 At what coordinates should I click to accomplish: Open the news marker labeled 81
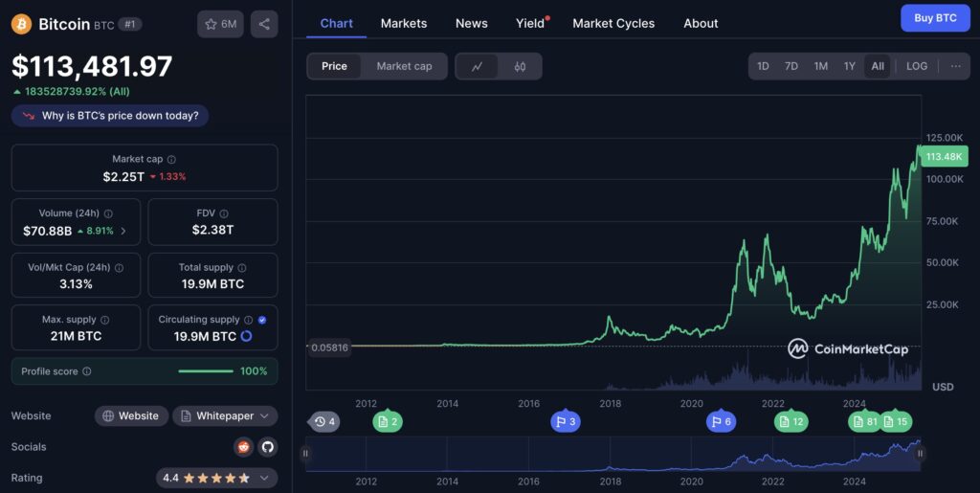(x=864, y=422)
